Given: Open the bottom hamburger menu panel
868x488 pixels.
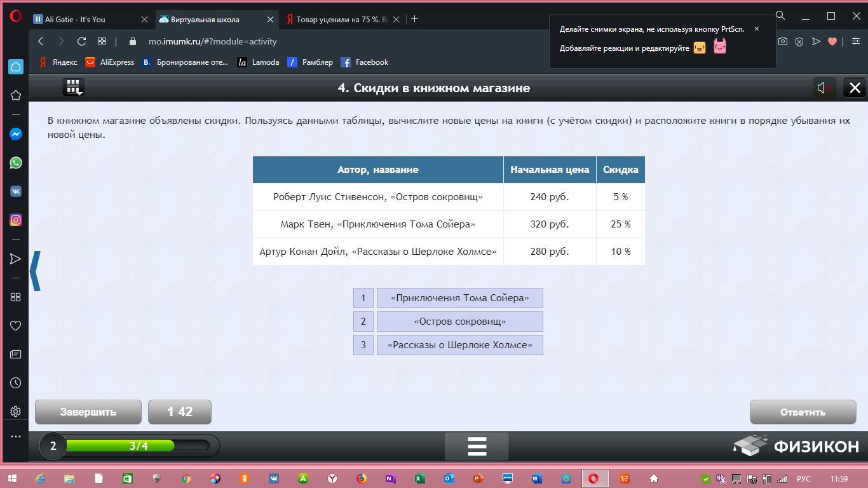Looking at the screenshot, I should pyautogui.click(x=477, y=446).
